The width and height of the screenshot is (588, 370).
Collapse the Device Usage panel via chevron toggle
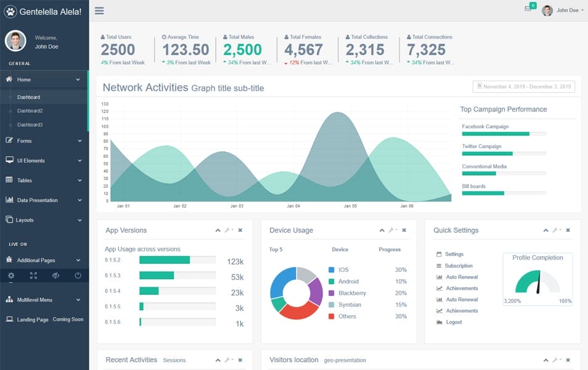382,230
